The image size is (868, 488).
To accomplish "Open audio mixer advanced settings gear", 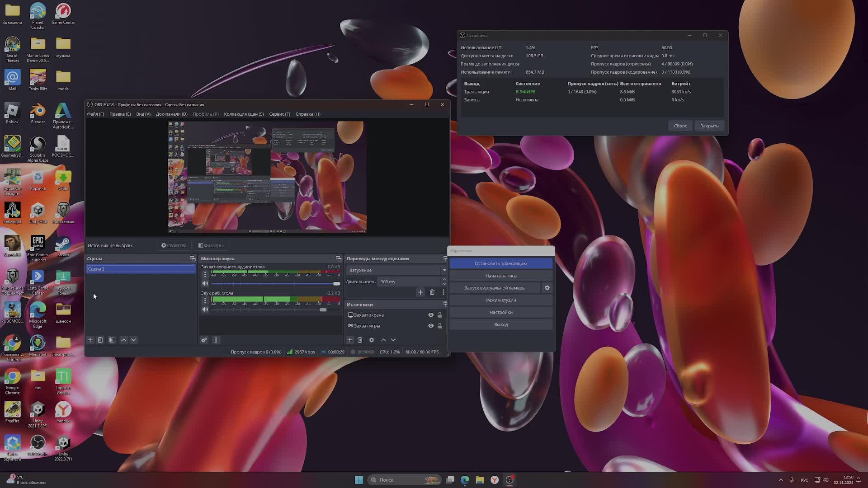I will tap(204, 340).
